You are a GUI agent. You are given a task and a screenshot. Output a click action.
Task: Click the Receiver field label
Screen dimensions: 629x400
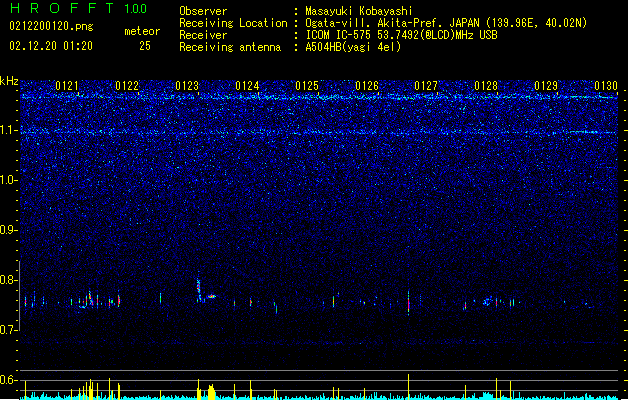tap(203, 35)
